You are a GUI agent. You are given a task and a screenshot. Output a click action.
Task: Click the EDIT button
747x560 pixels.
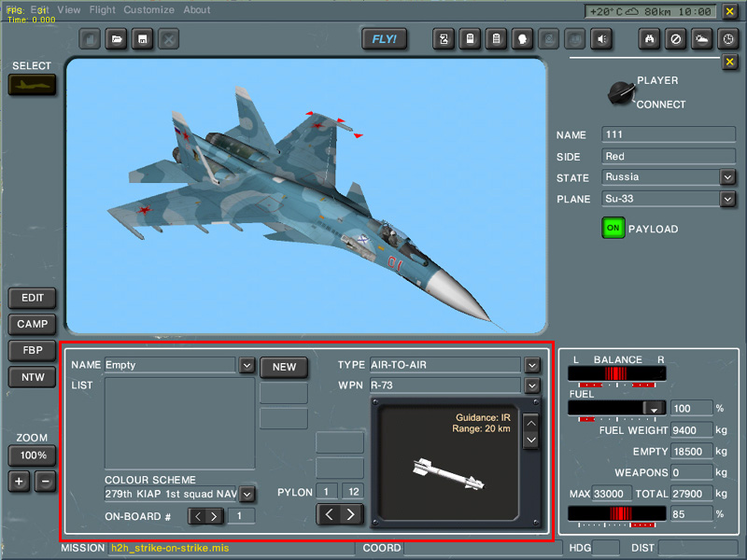32,298
